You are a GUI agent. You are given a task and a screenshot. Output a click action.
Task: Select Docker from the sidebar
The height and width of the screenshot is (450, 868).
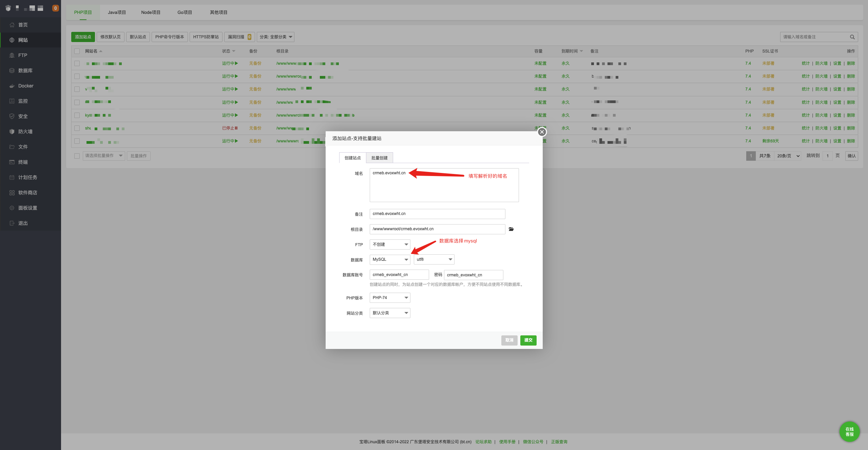(x=25, y=85)
